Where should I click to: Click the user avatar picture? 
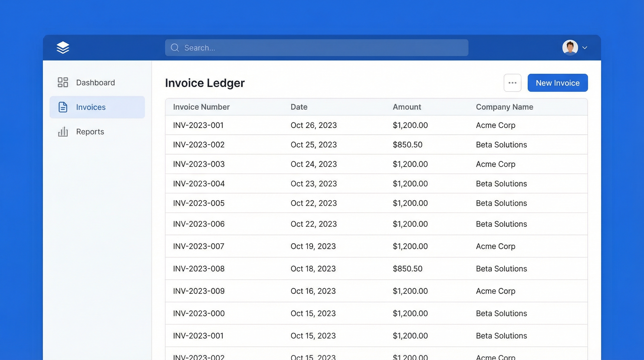tap(570, 48)
